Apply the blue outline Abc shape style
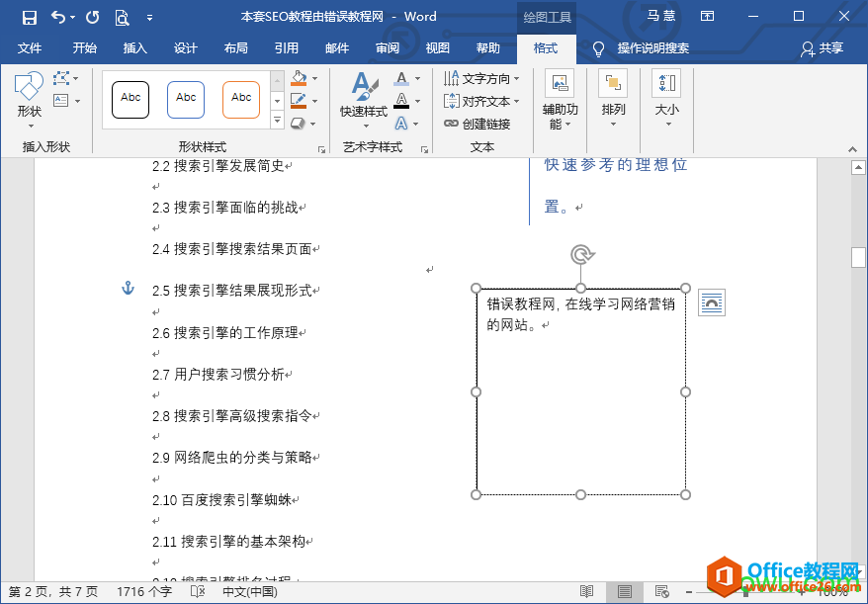This screenshot has width=868, height=604. [186, 100]
